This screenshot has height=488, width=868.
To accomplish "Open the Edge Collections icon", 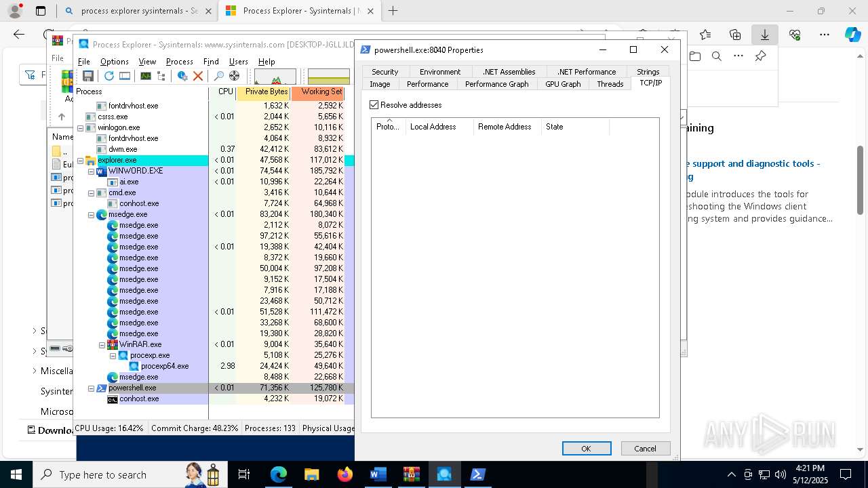I will pyautogui.click(x=735, y=35).
